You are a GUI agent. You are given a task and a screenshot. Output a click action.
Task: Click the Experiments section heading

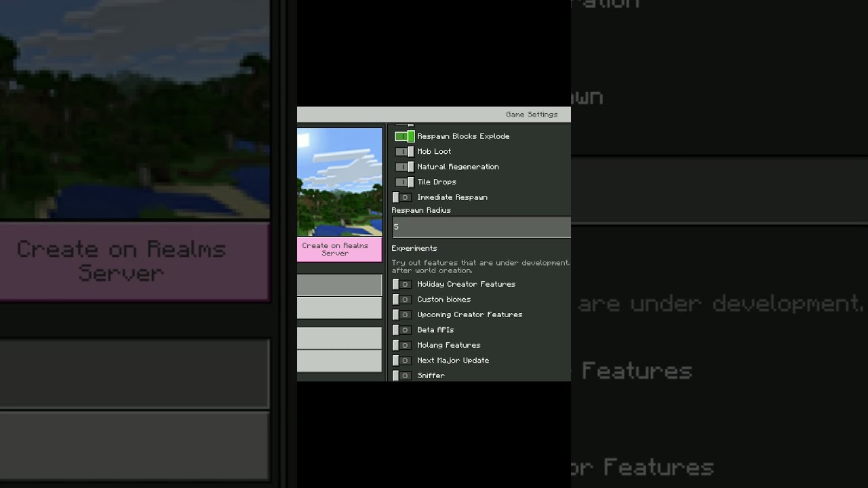[414, 248]
